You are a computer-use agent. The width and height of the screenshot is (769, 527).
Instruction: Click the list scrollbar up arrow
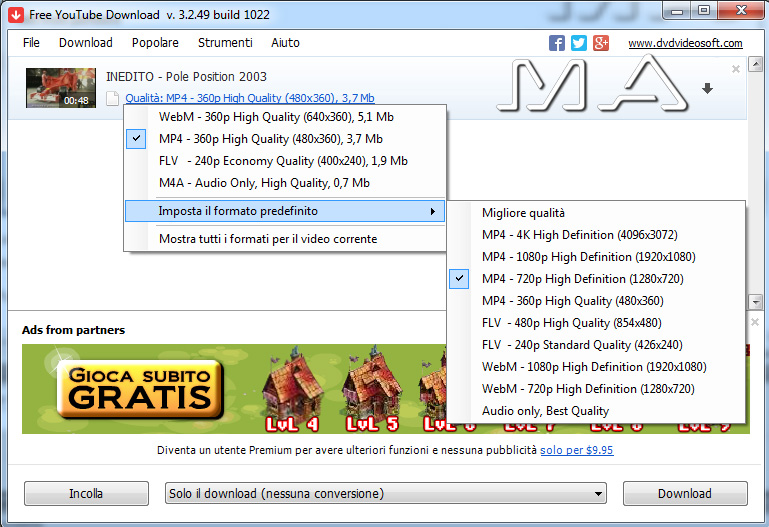[x=755, y=64]
